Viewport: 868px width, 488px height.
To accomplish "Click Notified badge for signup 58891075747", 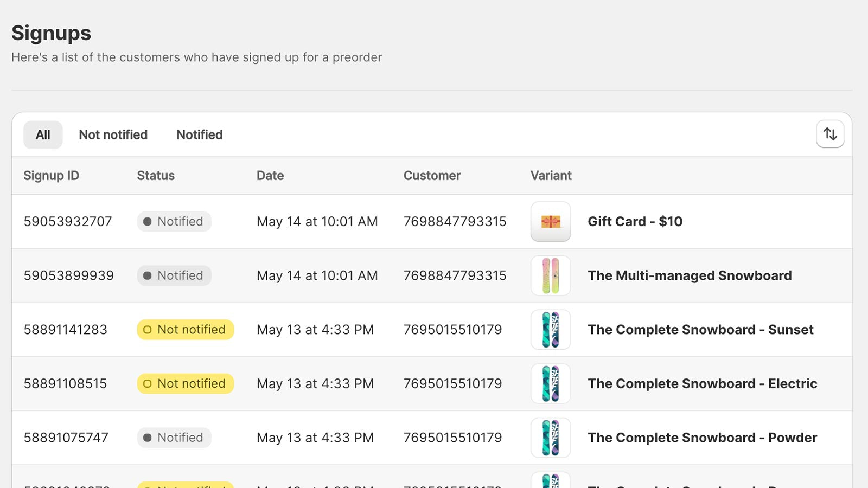I will [x=174, y=438].
